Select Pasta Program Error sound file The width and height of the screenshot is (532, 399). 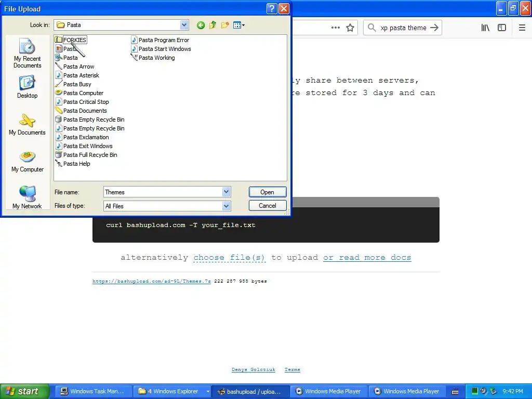click(x=160, y=40)
